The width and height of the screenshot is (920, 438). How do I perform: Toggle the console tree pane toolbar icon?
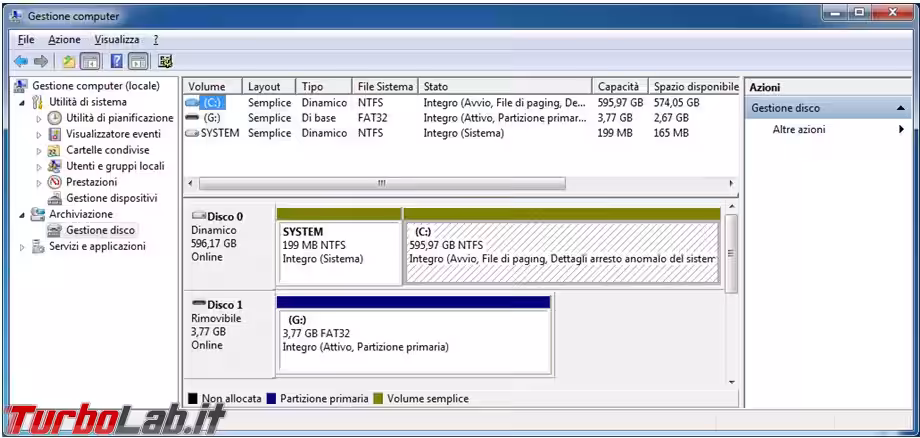click(90, 61)
